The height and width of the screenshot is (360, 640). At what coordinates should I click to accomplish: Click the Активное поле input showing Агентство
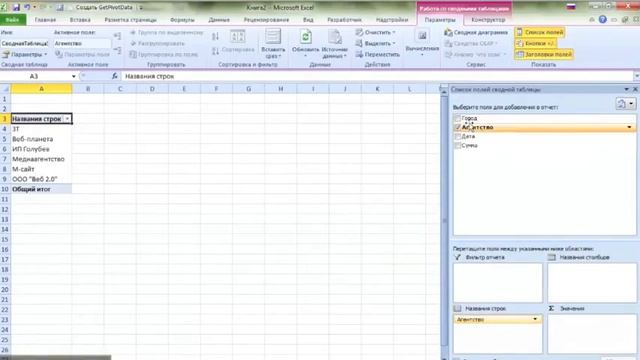tap(82, 43)
